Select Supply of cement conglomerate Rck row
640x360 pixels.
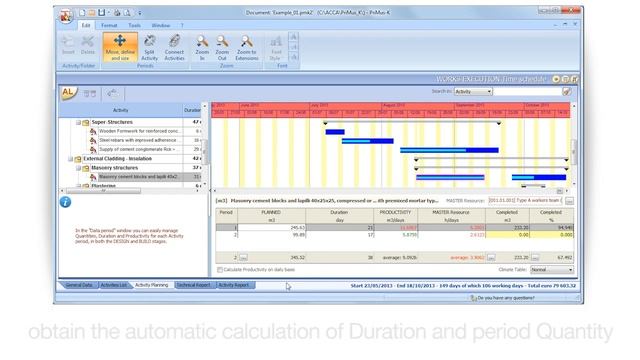140,149
